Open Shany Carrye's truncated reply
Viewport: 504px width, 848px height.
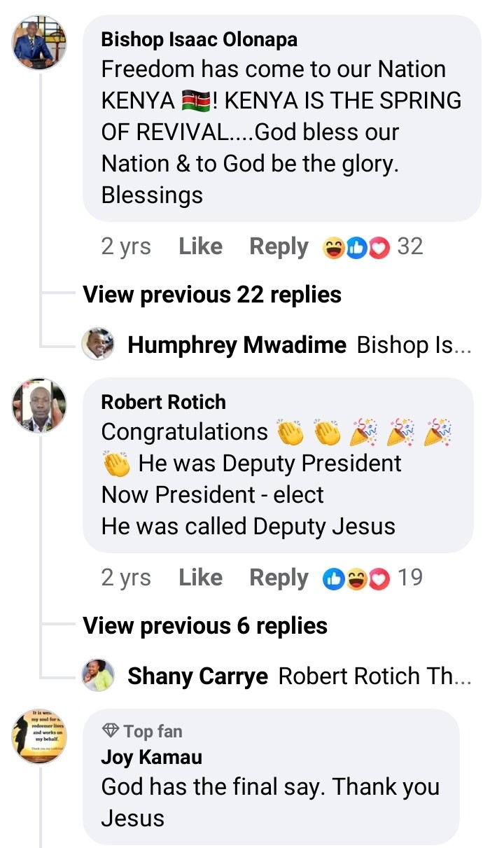tap(374, 676)
